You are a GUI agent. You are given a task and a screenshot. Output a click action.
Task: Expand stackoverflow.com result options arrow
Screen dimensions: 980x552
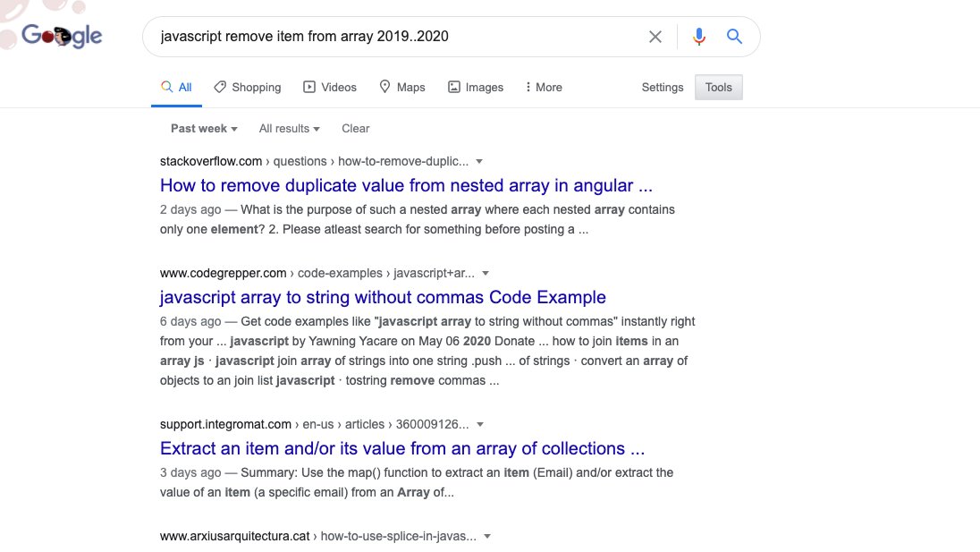(x=479, y=161)
